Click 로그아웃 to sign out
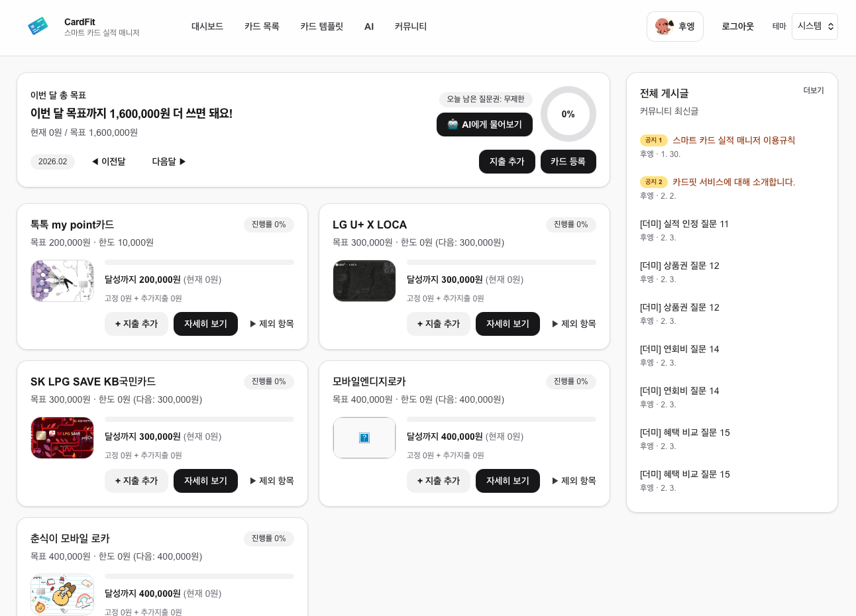The image size is (856, 616). coord(737,26)
